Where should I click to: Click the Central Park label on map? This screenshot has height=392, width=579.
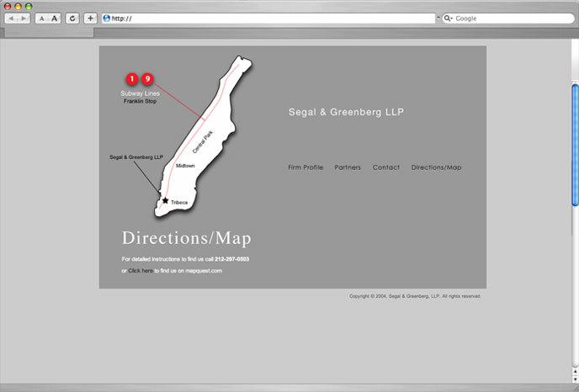pyautogui.click(x=203, y=142)
